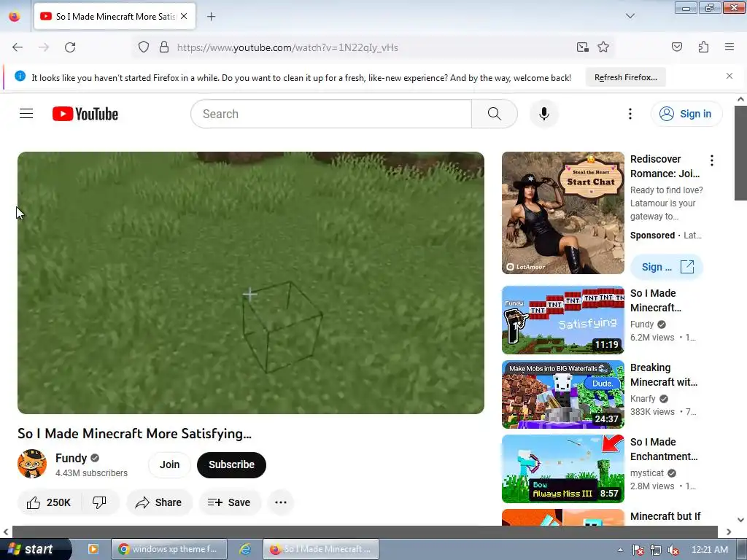Open the 'So I Made Enchantment...' title link
Screen dimensions: 747x560
[664, 449]
